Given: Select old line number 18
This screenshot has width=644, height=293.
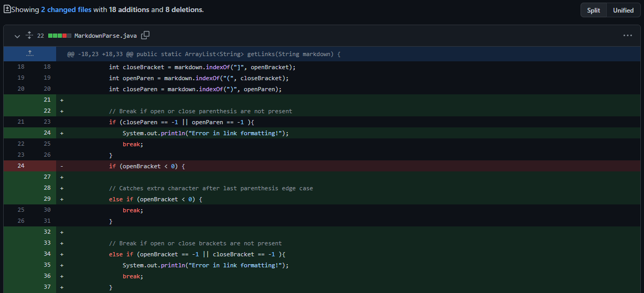Looking at the screenshot, I should (x=21, y=67).
